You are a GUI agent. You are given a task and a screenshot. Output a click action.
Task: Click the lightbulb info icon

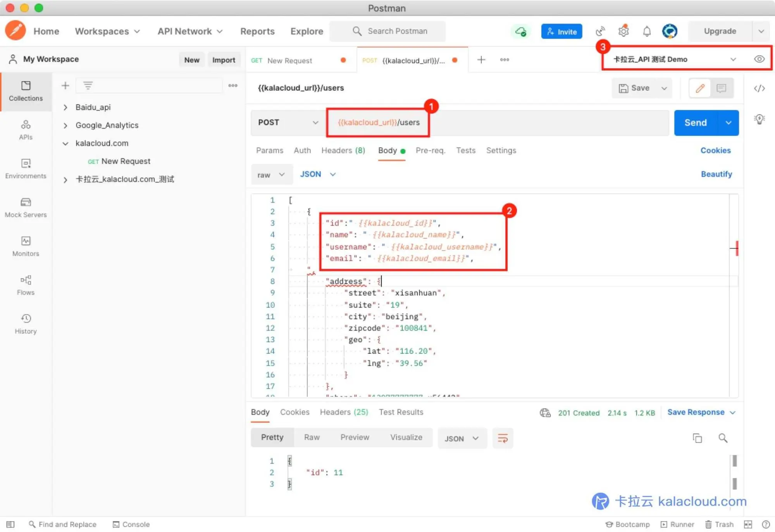tap(759, 119)
